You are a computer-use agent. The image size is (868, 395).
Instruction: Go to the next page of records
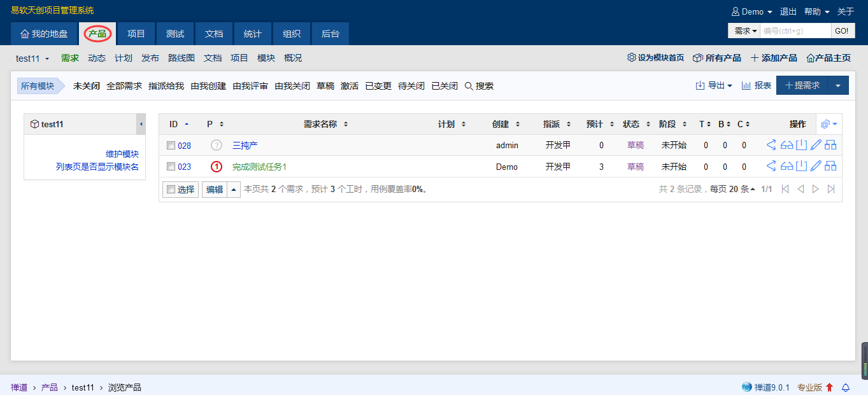pos(816,189)
